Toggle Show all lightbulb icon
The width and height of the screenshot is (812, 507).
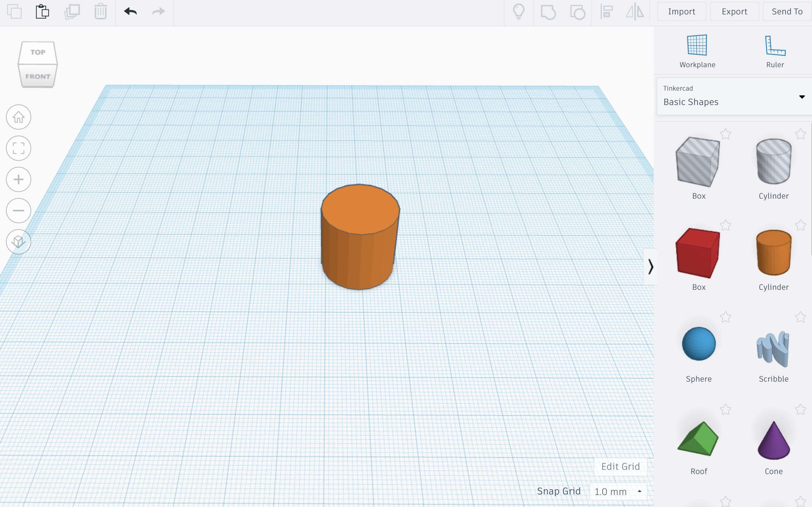518,12
